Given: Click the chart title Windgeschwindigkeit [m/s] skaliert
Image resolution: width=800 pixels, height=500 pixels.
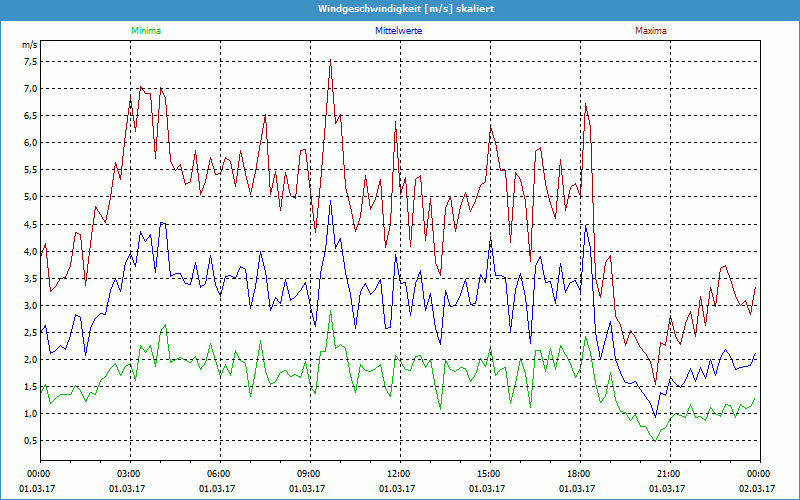Looking at the screenshot, I should pos(406,9).
